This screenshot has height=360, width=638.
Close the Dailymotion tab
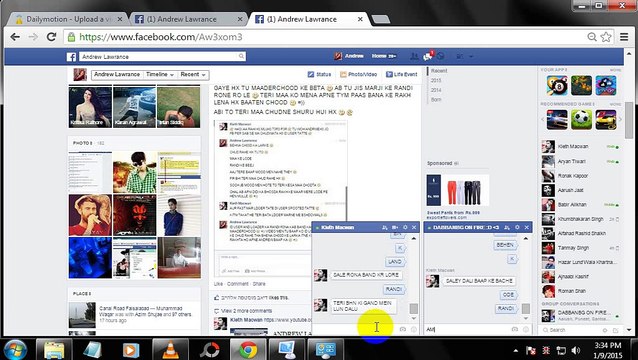(x=120, y=19)
